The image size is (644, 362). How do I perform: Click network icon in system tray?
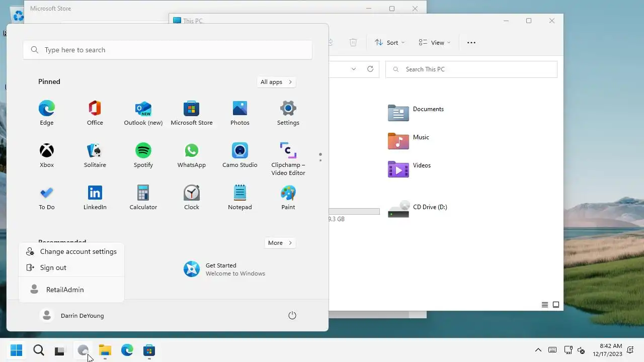(568, 350)
